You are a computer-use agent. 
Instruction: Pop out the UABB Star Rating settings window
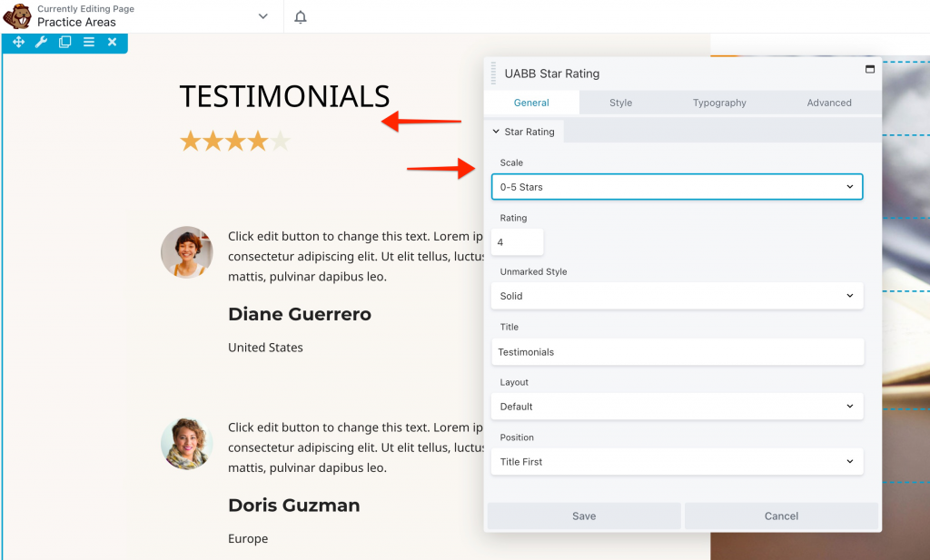pos(869,68)
